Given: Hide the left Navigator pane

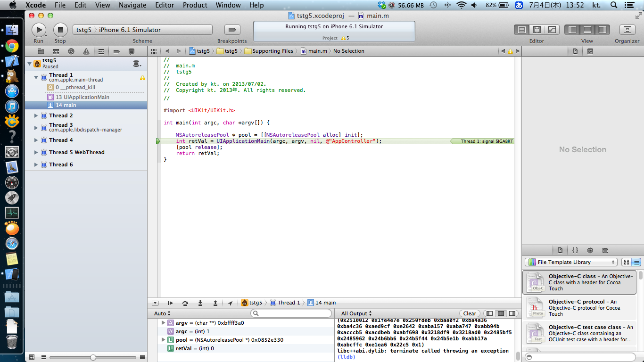Looking at the screenshot, I should [572, 30].
